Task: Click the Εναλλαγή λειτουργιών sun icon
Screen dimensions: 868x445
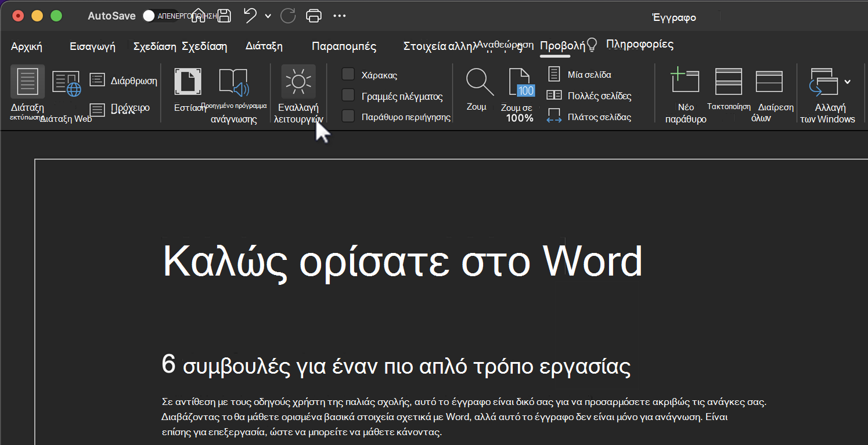Action: point(298,81)
